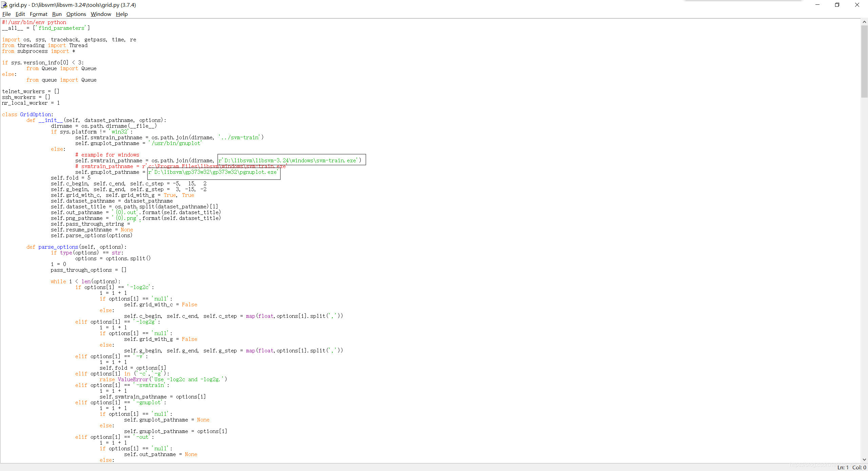The height and width of the screenshot is (471, 868).
Task: Click the scrollbar up arrow
Action: [x=864, y=21]
